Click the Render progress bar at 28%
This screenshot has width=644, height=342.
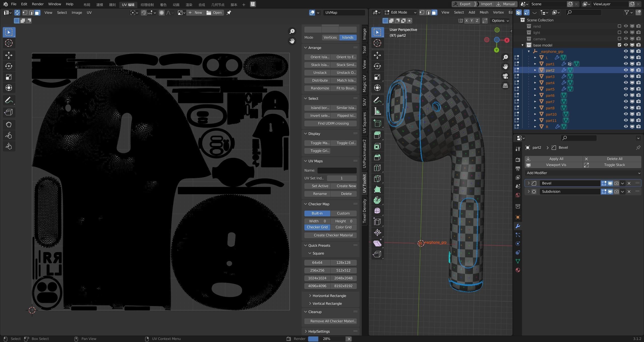[x=326, y=339]
